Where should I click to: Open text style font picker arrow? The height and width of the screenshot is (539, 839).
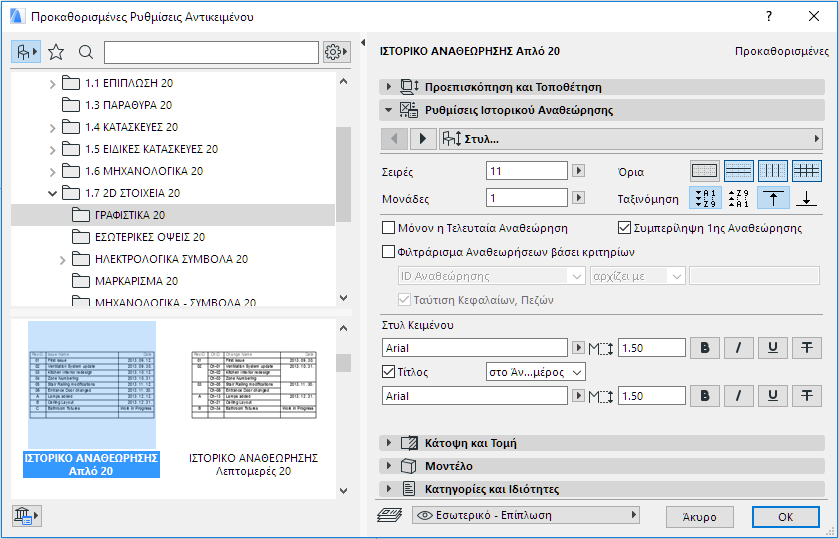pyautogui.click(x=578, y=347)
